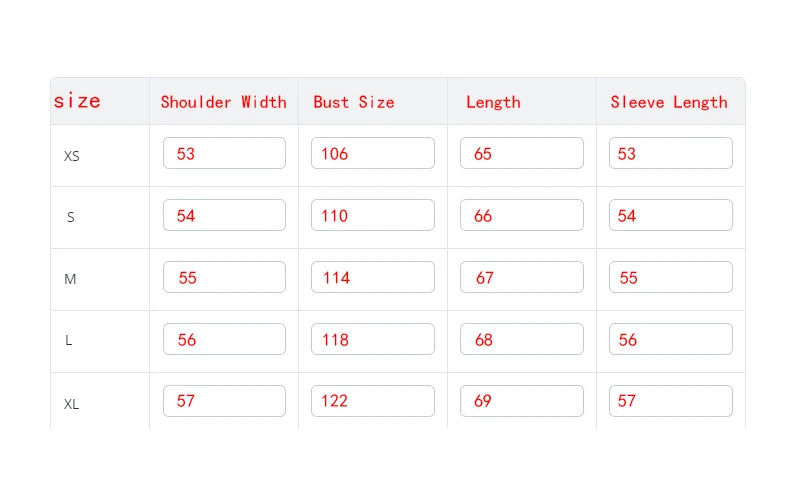This screenshot has width=800, height=497.
Task: Click the XS Bust Size field showing 106
Action: [373, 153]
